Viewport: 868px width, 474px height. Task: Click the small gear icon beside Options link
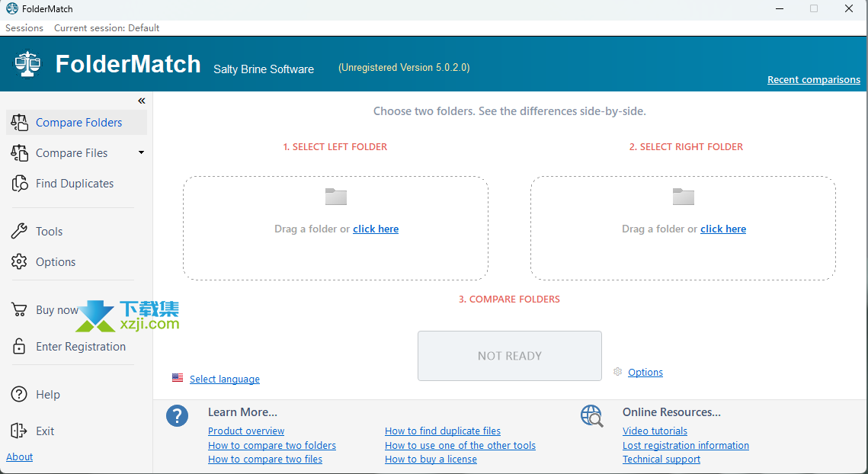coord(618,372)
